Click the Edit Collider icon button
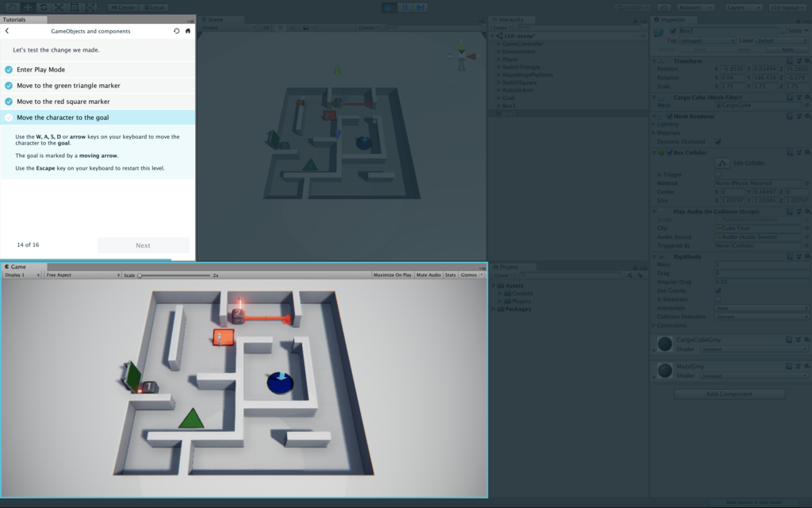Viewport: 812px width, 508px height. pos(722,163)
